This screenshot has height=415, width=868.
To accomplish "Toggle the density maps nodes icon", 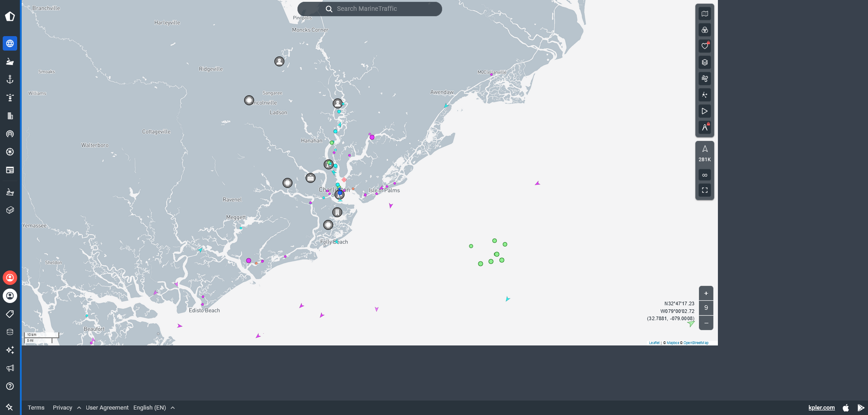I will click(x=705, y=95).
